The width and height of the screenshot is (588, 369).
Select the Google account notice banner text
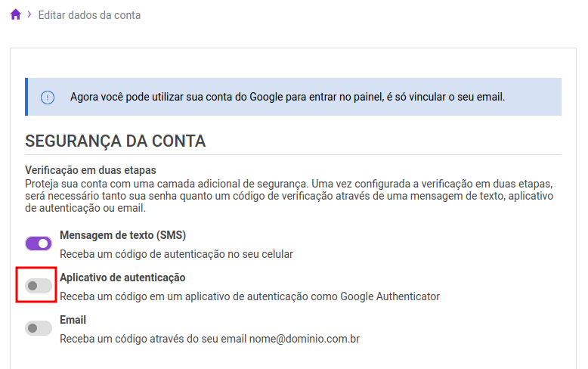pos(287,97)
